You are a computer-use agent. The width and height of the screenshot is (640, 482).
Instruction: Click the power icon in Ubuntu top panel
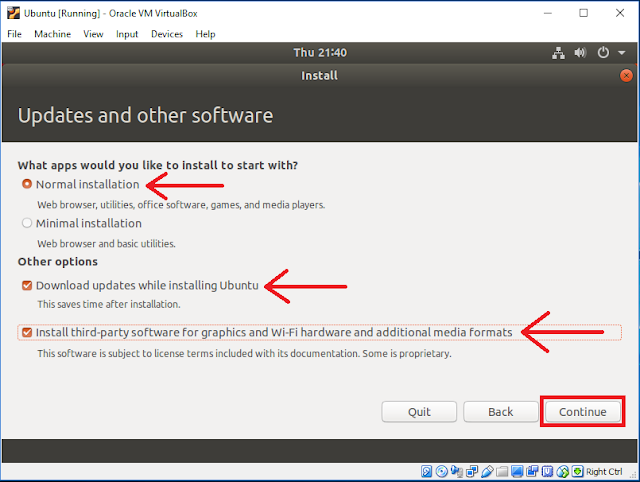point(603,53)
